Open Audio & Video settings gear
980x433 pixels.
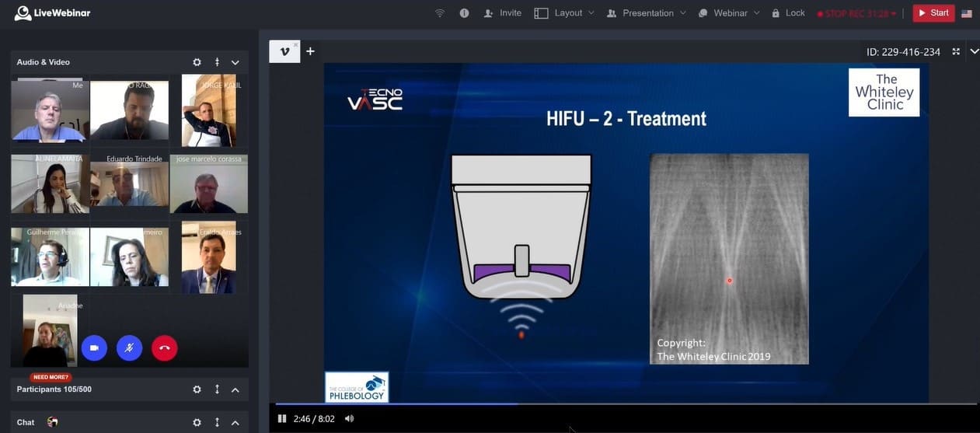click(x=197, y=62)
